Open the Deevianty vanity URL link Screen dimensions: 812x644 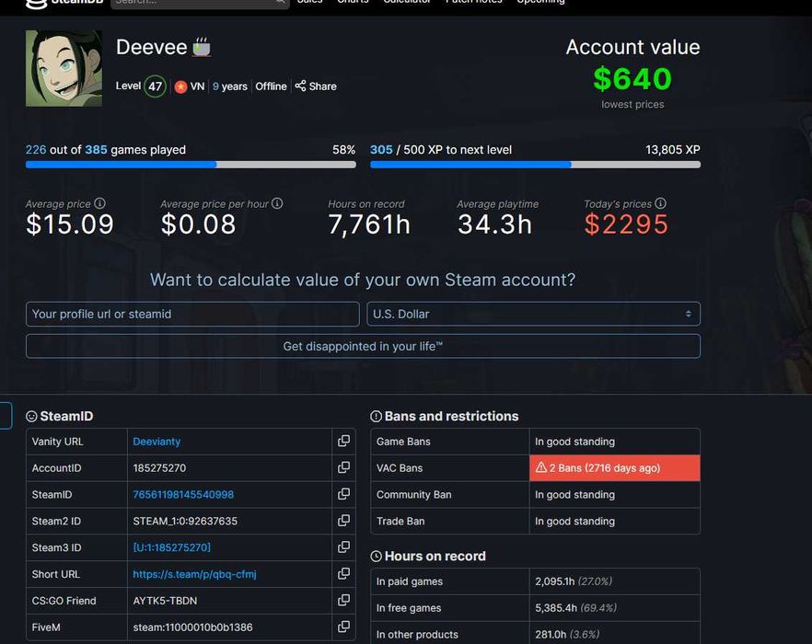pyautogui.click(x=157, y=442)
